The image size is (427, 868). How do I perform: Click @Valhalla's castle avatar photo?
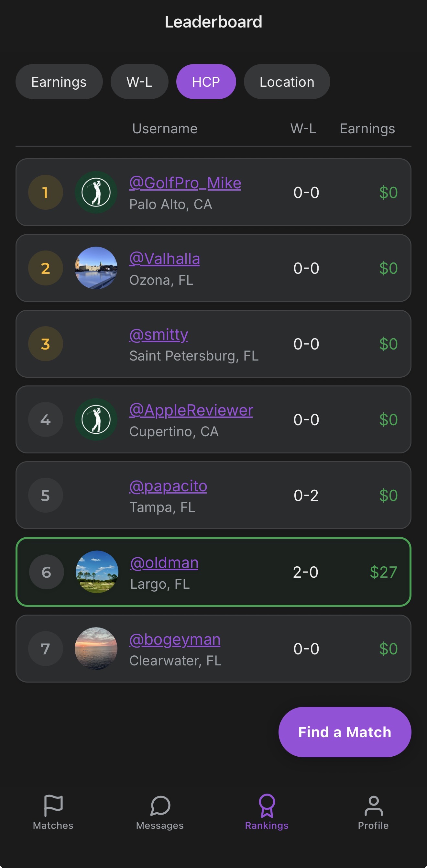(96, 268)
